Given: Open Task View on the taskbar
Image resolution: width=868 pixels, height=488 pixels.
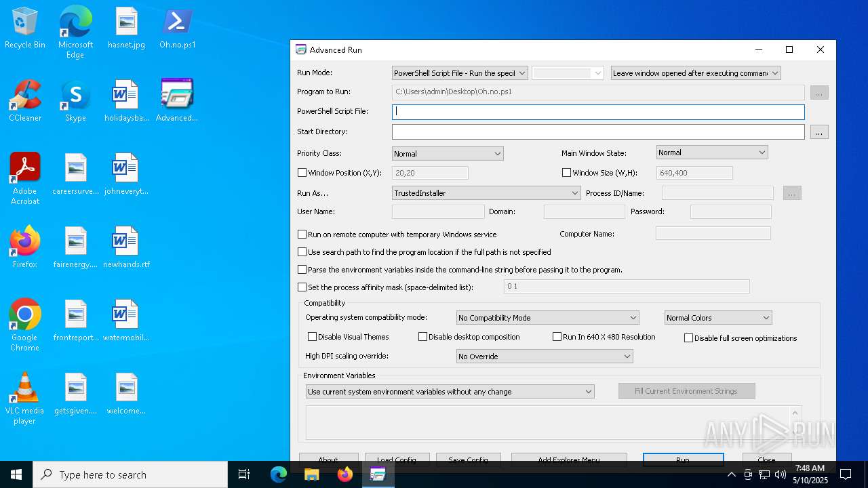Looking at the screenshot, I should [x=244, y=474].
